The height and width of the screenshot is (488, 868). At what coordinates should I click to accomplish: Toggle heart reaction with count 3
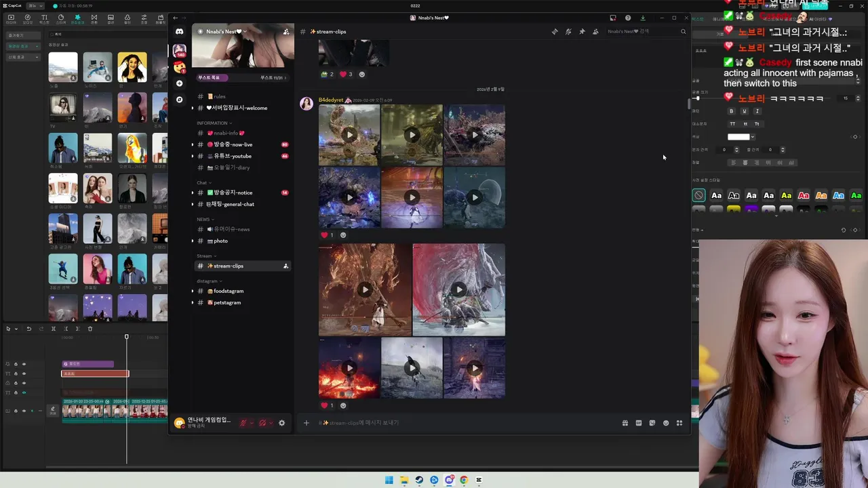[346, 74]
